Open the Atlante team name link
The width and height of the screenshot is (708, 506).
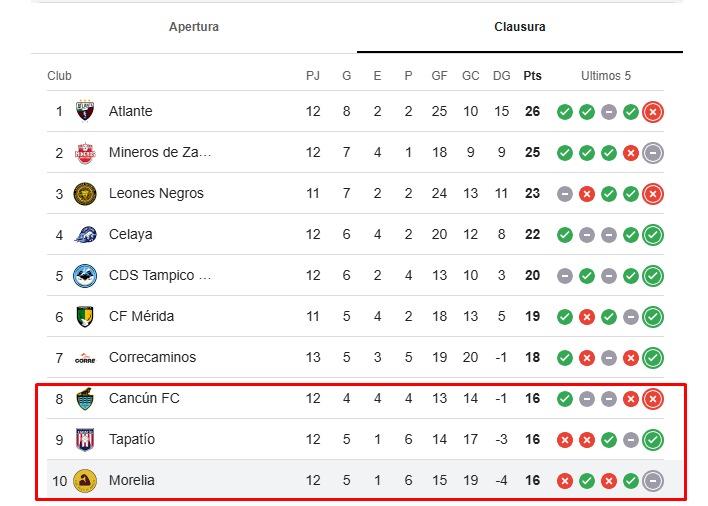pos(131,111)
